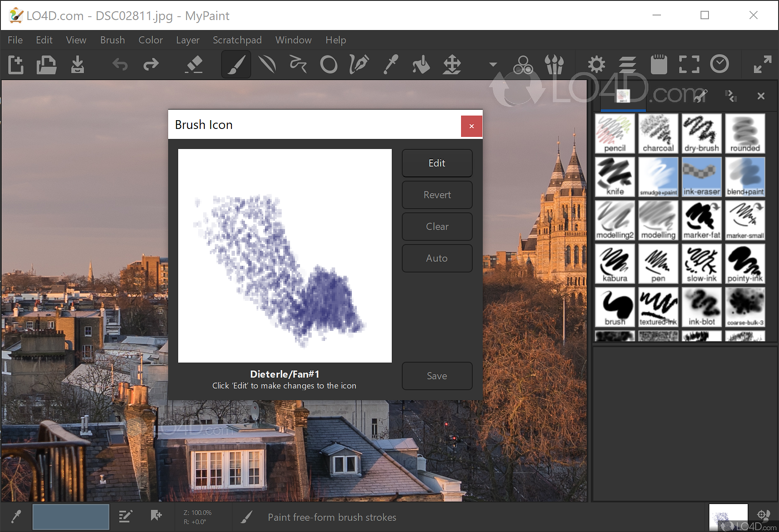Select the freehand paint brush tool
This screenshot has width=779, height=532.
click(236, 65)
